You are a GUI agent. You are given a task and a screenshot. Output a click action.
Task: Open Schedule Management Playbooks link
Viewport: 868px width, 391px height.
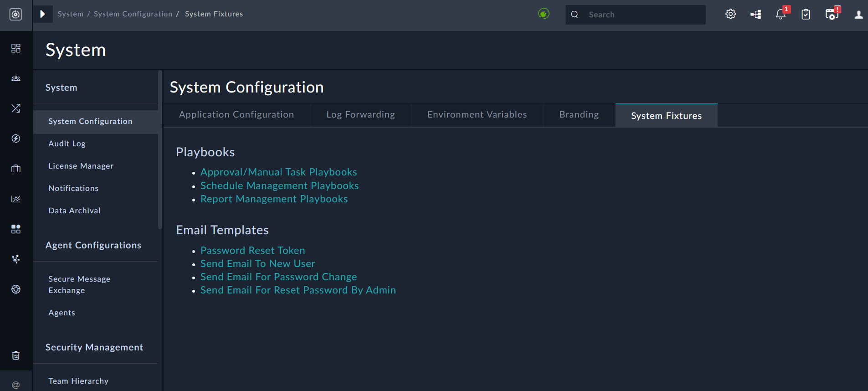point(279,186)
